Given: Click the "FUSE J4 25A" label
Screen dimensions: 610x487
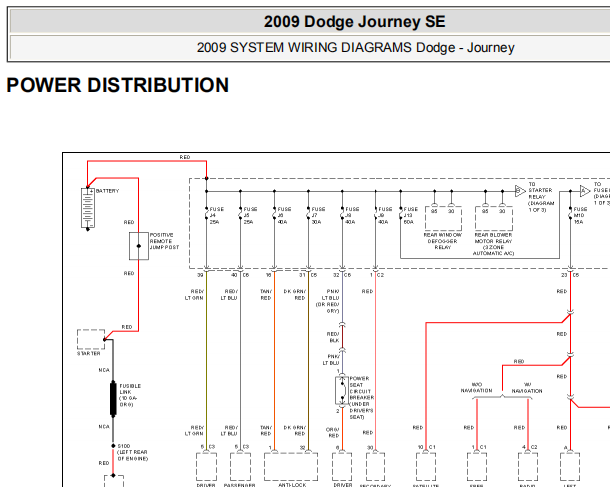Looking at the screenshot, I should (x=217, y=215).
